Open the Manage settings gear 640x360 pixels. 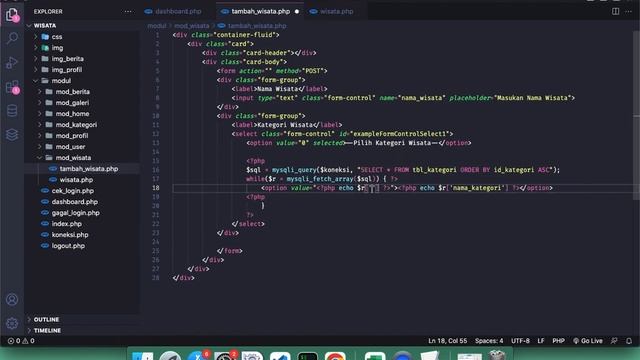tap(12, 323)
